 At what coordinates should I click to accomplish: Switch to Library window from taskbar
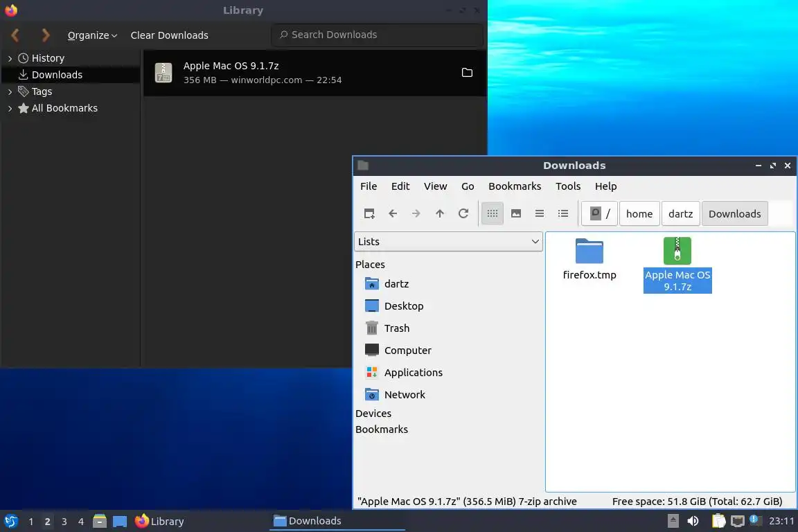pos(159,522)
